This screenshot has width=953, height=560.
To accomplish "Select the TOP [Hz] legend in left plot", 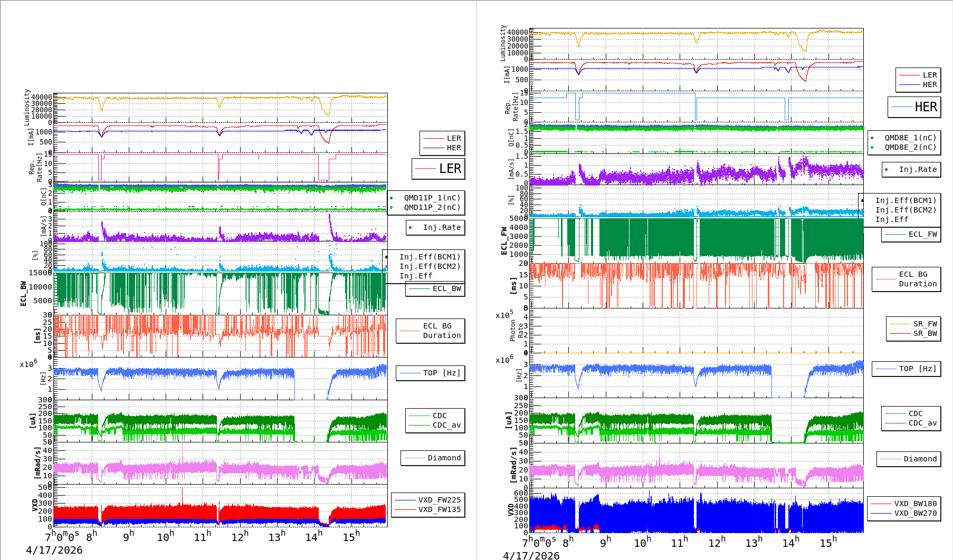I will coord(430,373).
